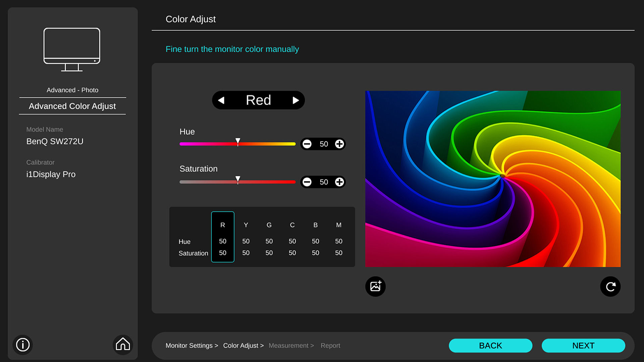Click the reset arrow to restore defaults
The width and height of the screenshot is (644, 362).
(x=610, y=287)
